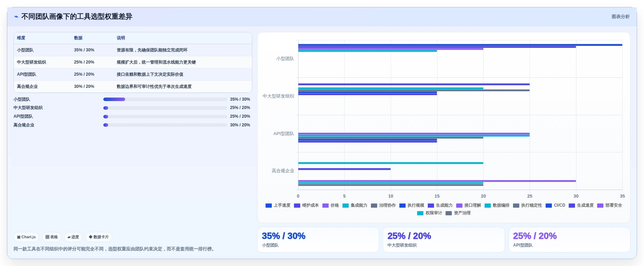644x266 pixels.
Task: Click the note 数据边界和可审计性优先于单次生成速度
Action: (154, 86)
